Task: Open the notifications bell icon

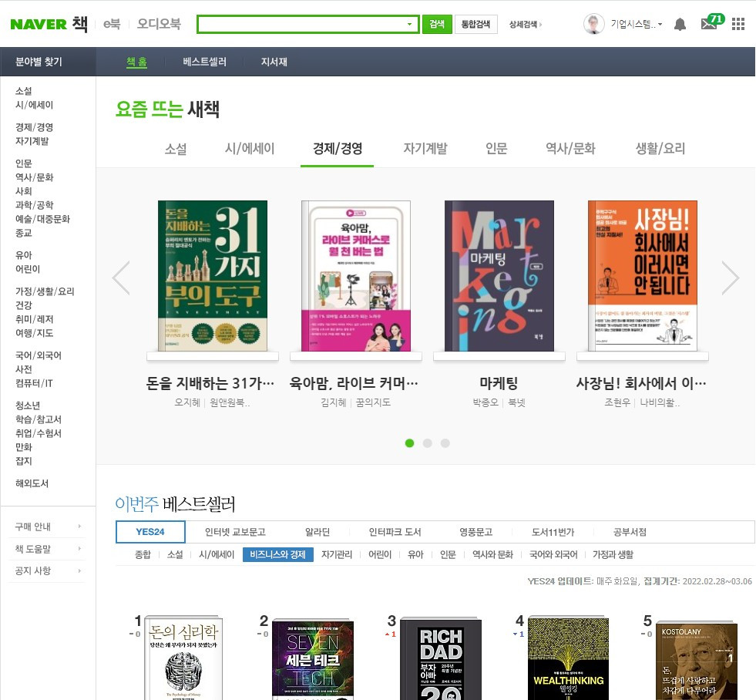Action: point(680,24)
